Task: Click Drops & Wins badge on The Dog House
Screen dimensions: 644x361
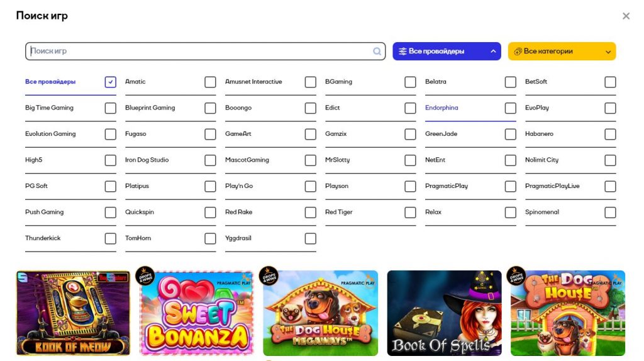Action: click(x=516, y=276)
